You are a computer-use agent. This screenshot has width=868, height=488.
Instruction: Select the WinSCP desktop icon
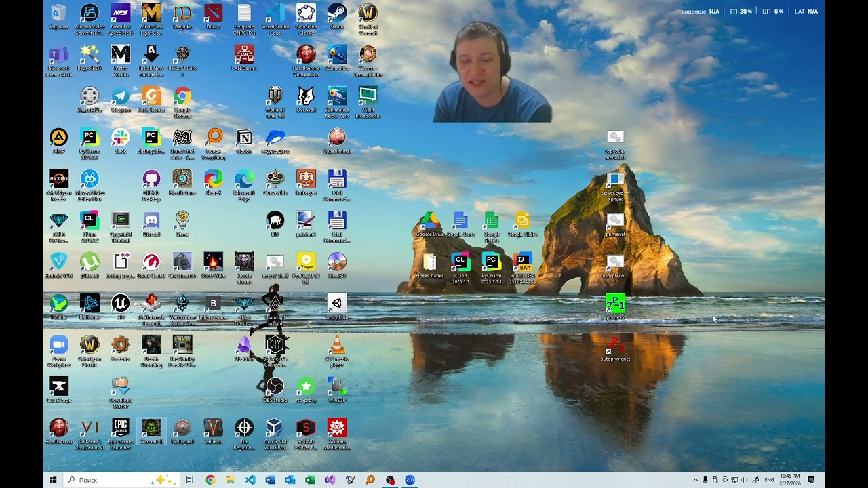[x=336, y=390]
